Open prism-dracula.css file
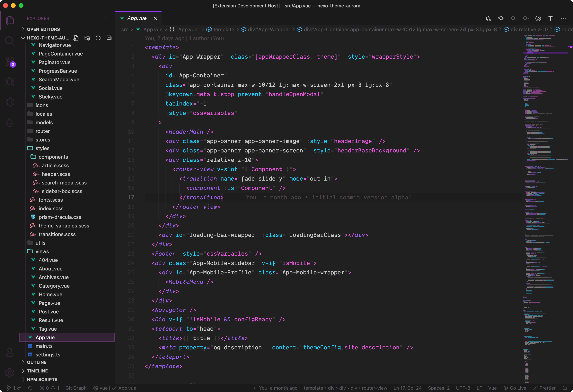 (67, 217)
